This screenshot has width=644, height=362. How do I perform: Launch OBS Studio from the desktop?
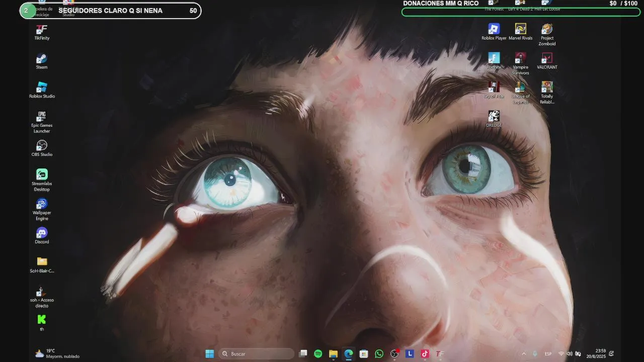(x=42, y=149)
